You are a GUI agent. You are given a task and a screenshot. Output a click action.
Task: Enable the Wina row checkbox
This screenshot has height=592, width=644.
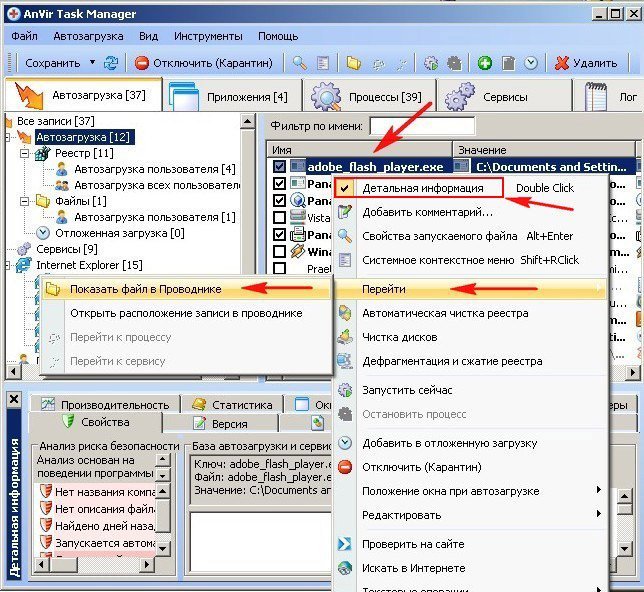[x=279, y=251]
